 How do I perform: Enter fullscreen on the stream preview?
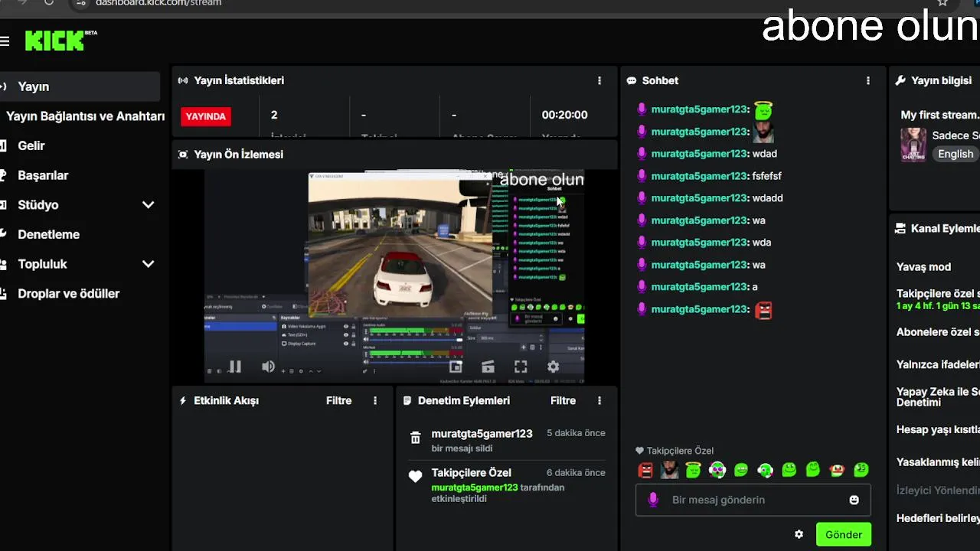coord(521,367)
